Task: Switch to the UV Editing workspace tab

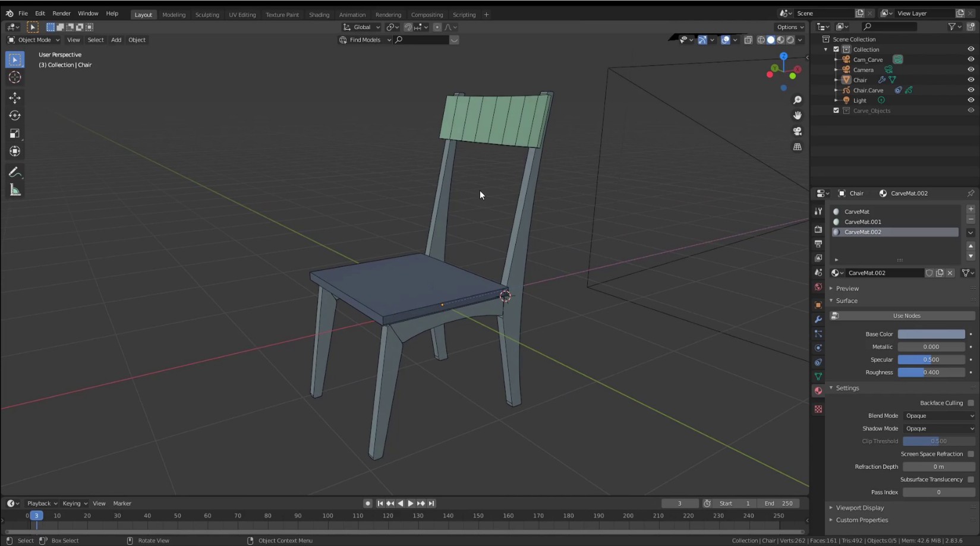Action: point(242,15)
